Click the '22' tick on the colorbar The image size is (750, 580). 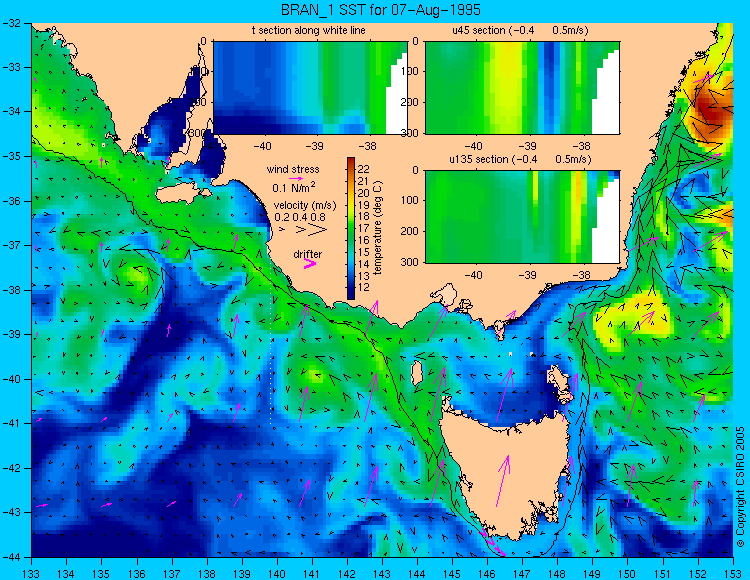tap(364, 169)
